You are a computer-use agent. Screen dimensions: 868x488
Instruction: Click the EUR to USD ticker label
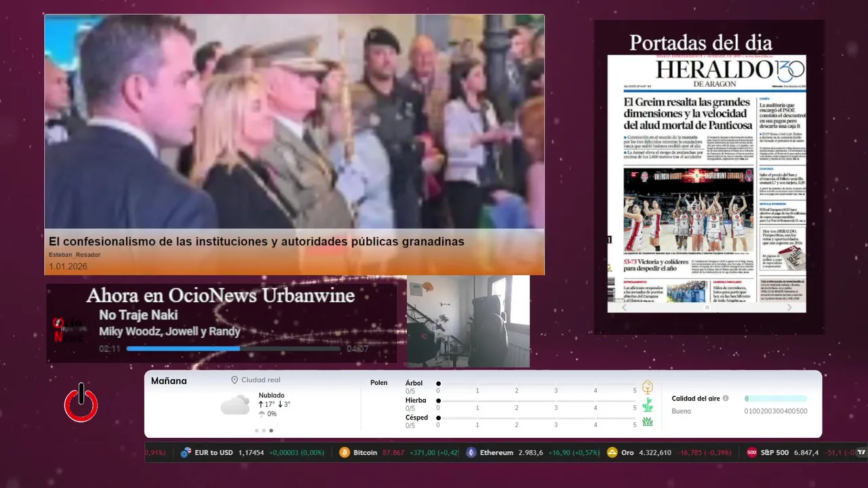pyautogui.click(x=213, y=452)
